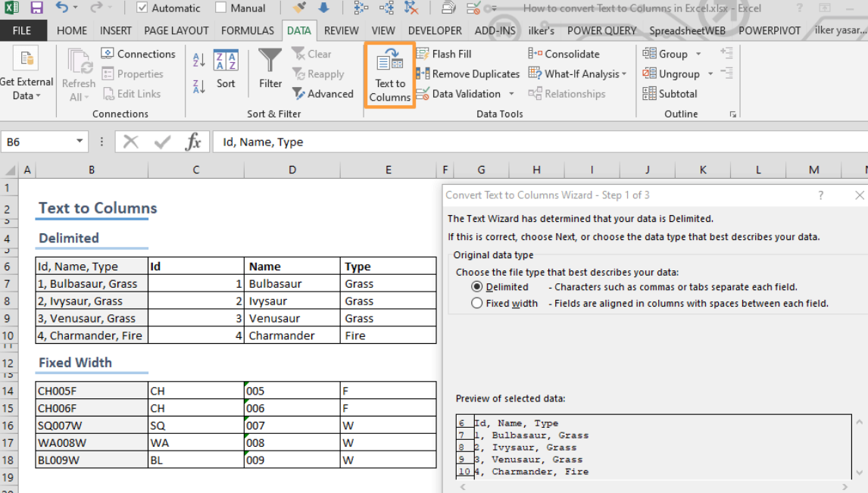
Task: Click Reapply filter
Action: (x=318, y=73)
